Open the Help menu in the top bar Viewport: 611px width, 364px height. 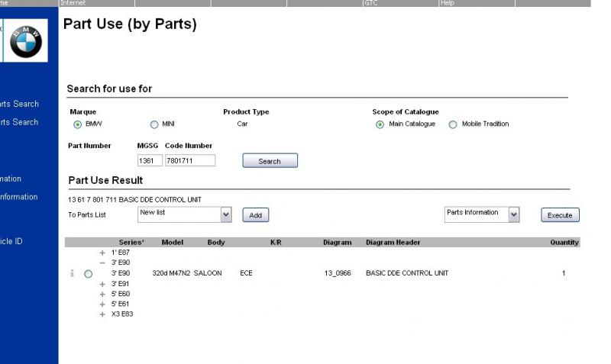[446, 4]
